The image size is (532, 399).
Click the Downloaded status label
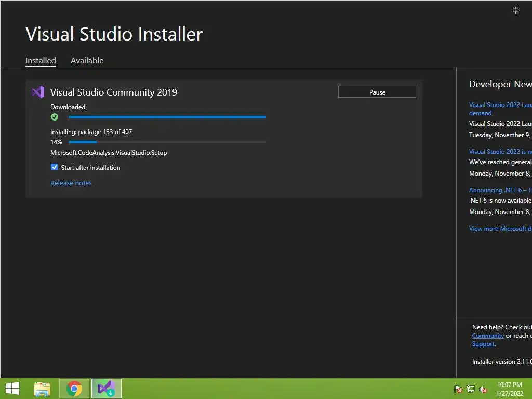(x=68, y=107)
